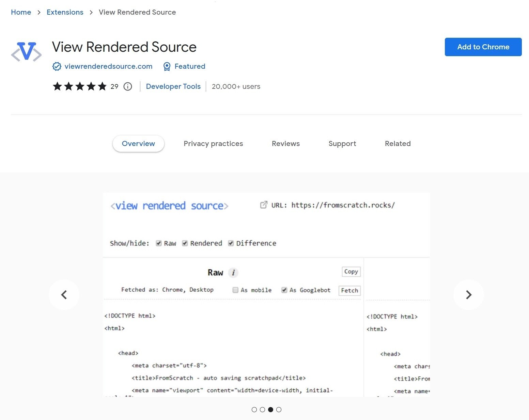The image size is (529, 420).
Task: Visit viewrenderedsource.com publisher link
Action: pyautogui.click(x=108, y=66)
